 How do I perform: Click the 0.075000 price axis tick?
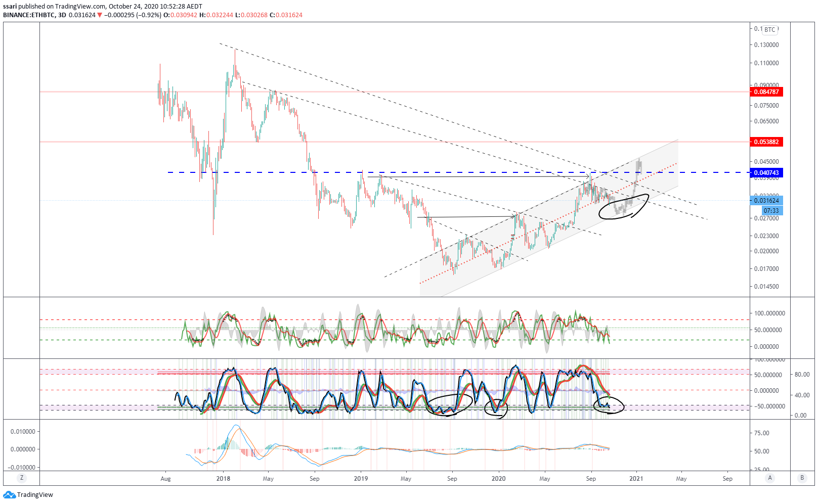(x=766, y=106)
